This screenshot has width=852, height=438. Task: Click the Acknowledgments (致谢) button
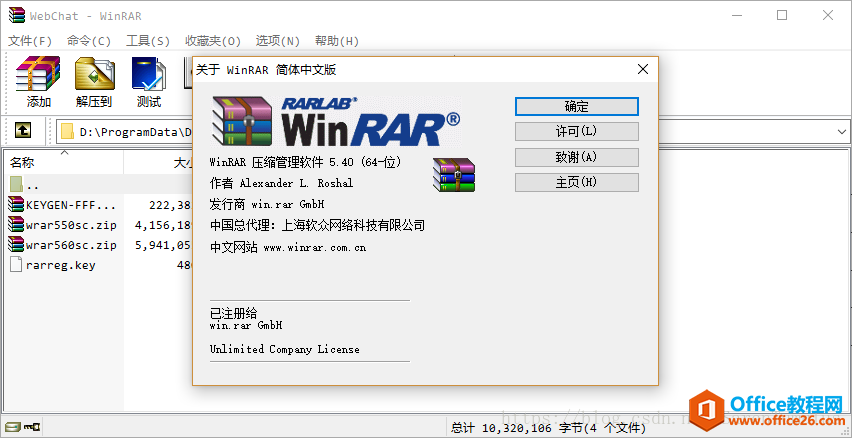pyautogui.click(x=576, y=157)
